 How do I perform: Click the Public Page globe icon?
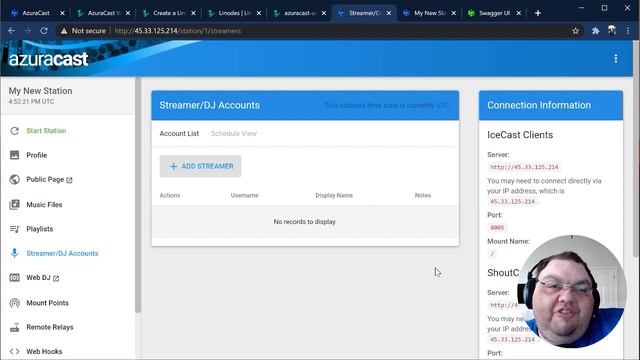[14, 180]
